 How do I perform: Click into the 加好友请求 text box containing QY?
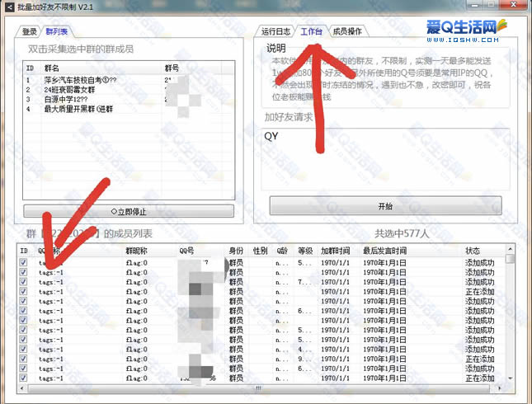click(x=385, y=159)
